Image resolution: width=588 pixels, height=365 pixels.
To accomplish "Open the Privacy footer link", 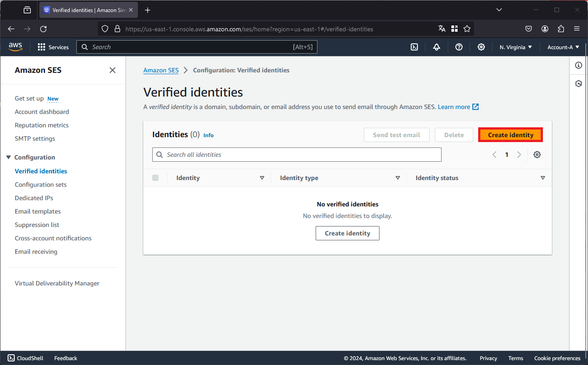I will point(488,358).
